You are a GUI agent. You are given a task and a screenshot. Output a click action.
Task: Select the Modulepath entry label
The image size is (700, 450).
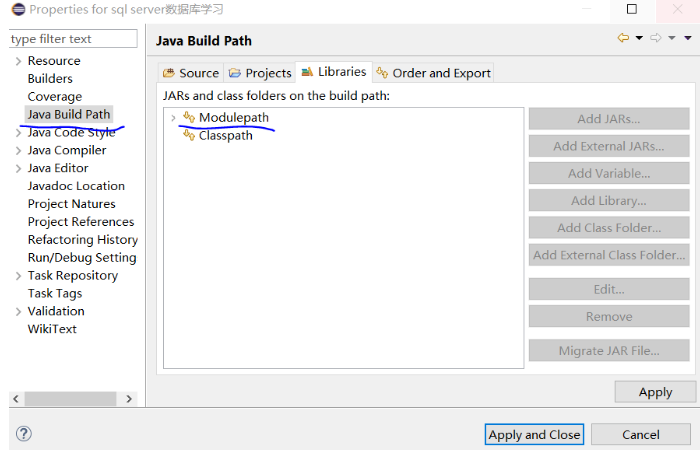[234, 117]
